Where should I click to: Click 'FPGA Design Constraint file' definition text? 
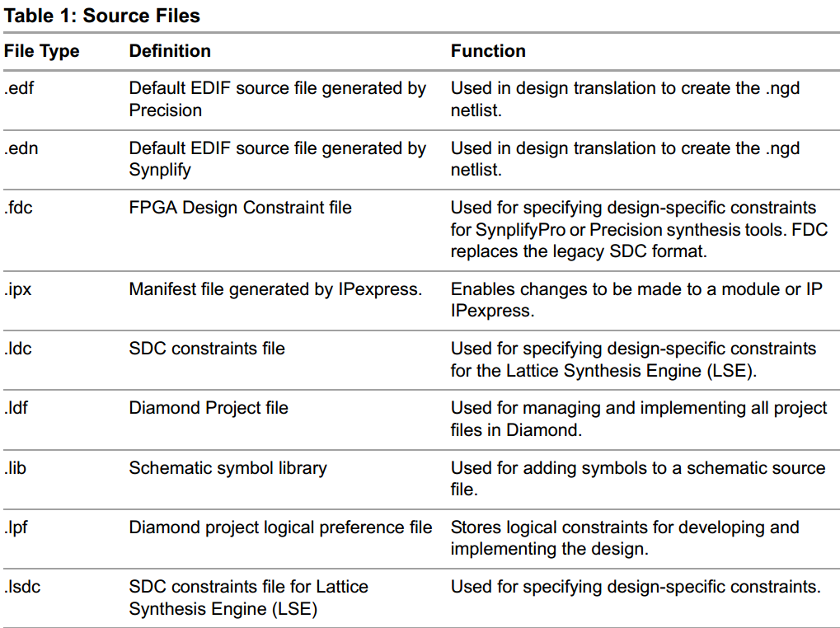tap(240, 209)
